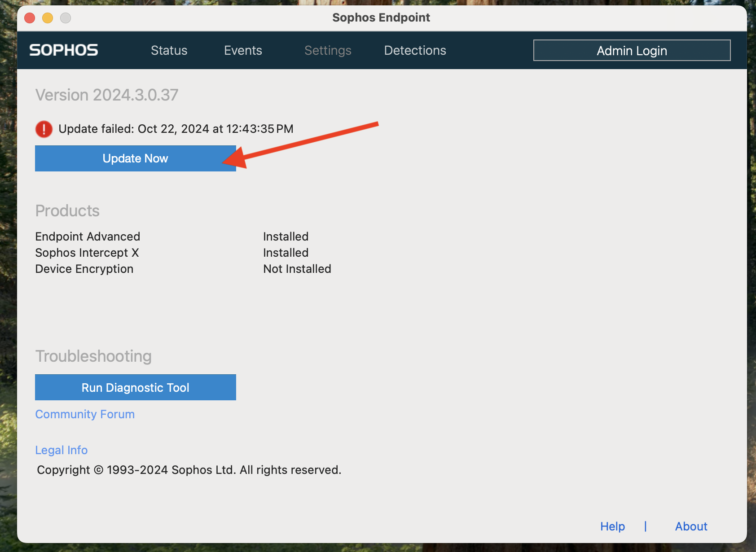Viewport: 756px width, 552px height.
Task: Go to the Detections tab
Action: 415,50
